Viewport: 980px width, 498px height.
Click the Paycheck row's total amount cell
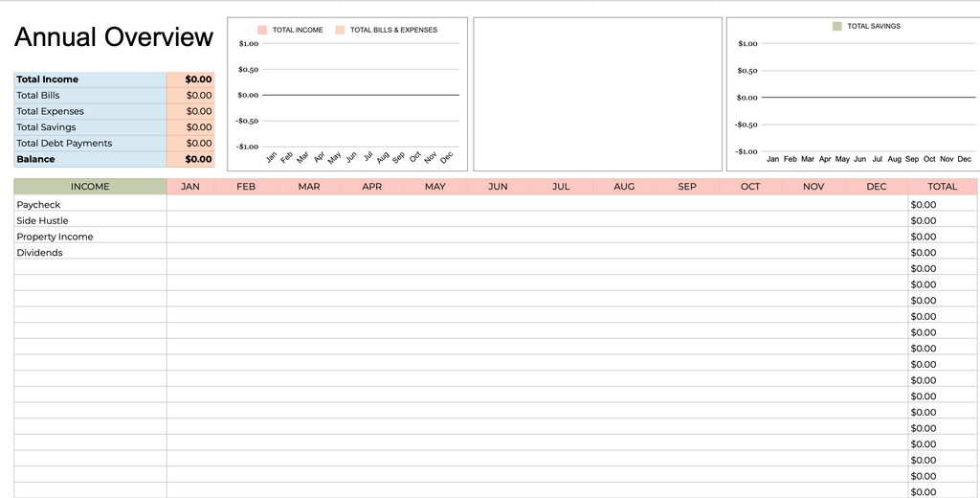tap(943, 205)
